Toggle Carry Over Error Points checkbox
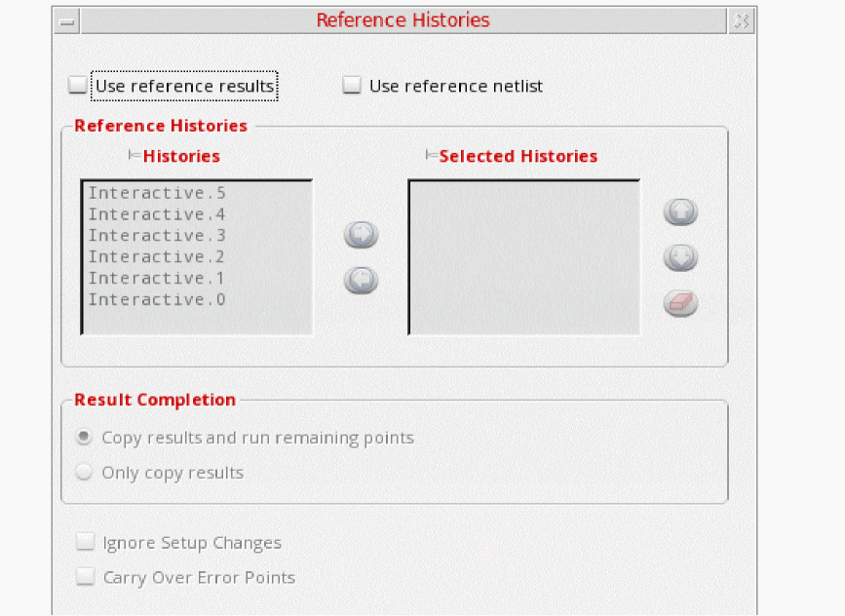 [x=85, y=577]
